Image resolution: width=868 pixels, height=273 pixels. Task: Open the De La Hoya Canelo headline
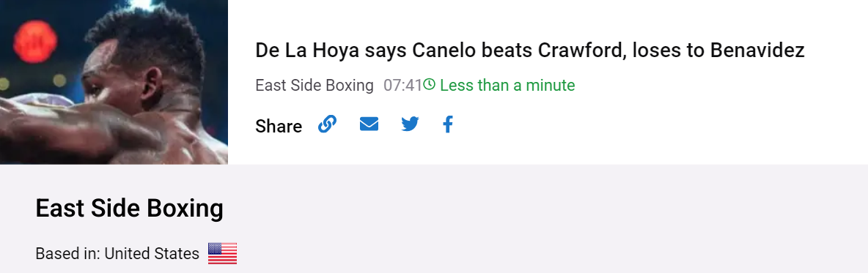tap(530, 51)
